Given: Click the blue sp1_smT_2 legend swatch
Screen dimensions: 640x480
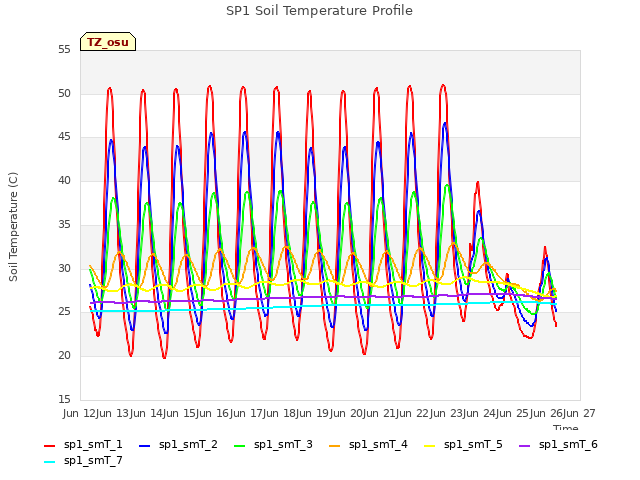Looking at the screenshot, I should click(144, 446).
